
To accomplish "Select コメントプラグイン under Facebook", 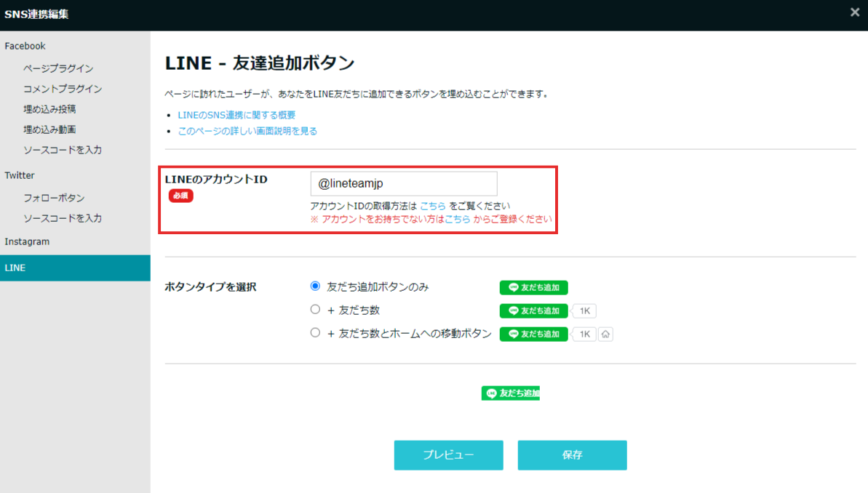I will 63,89.
